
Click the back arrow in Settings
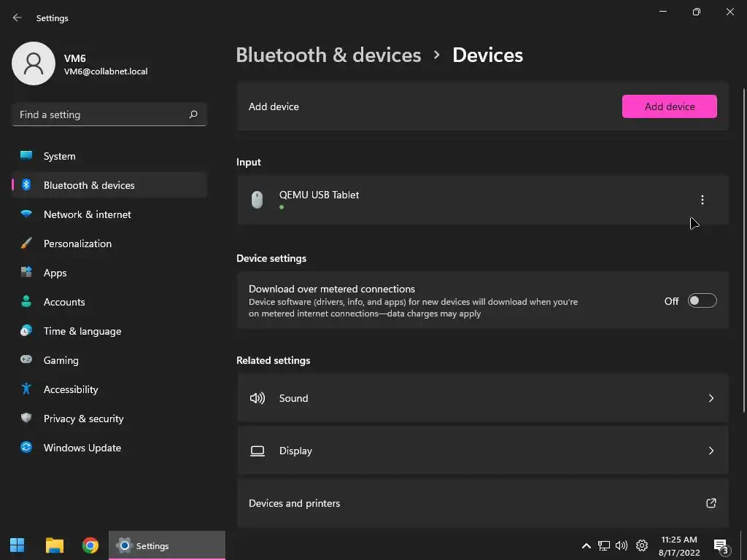[x=18, y=17]
